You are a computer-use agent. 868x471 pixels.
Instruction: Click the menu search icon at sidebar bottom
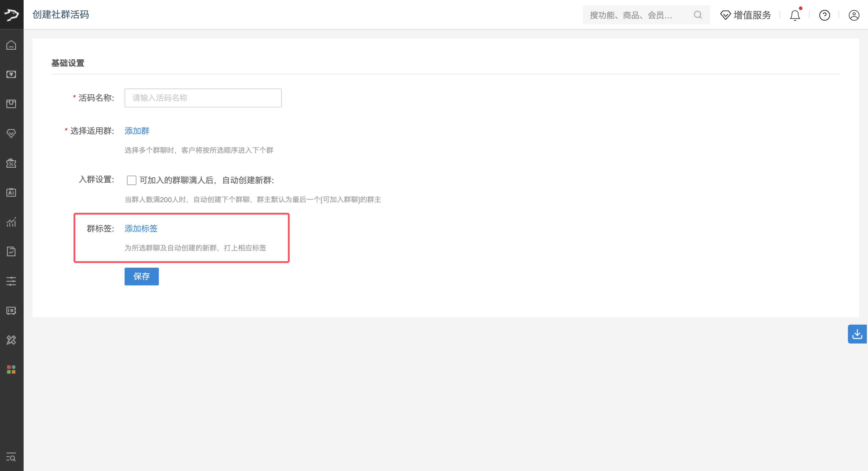11,457
